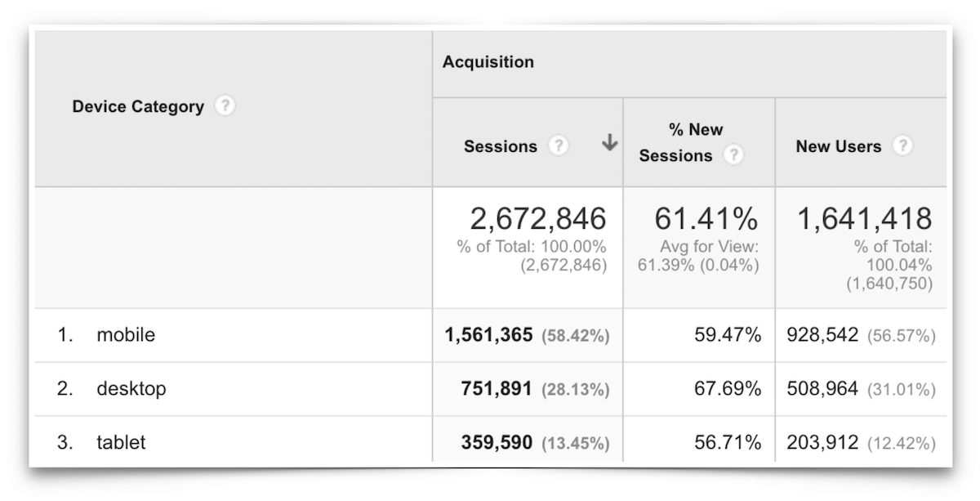Select total sessions figure 2,672,846

coord(538,218)
